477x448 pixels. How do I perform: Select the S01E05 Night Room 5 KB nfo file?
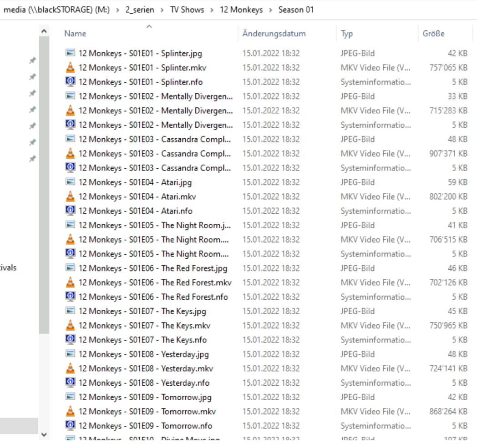(x=266, y=254)
